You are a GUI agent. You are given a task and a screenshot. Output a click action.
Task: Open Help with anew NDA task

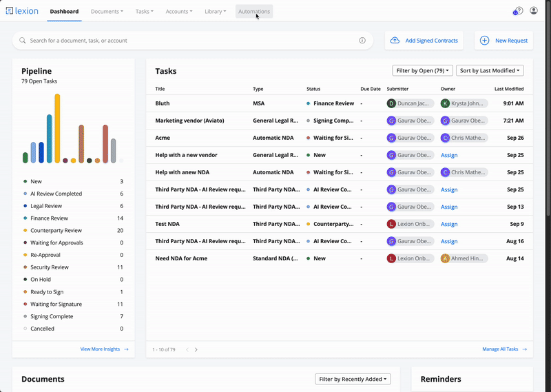pyautogui.click(x=183, y=172)
